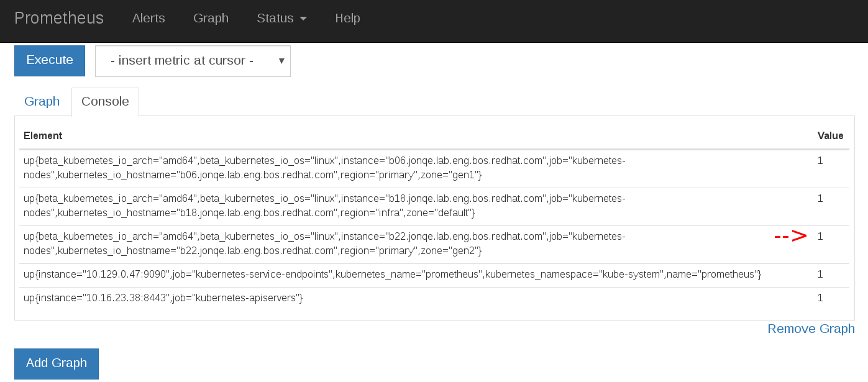Click the red arrow annotation

[790, 236]
